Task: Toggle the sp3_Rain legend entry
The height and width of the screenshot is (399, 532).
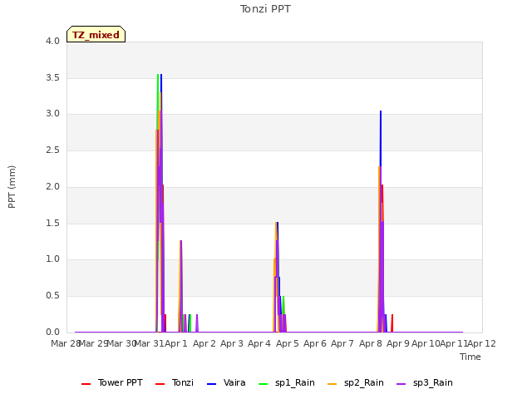Action: coord(425,382)
